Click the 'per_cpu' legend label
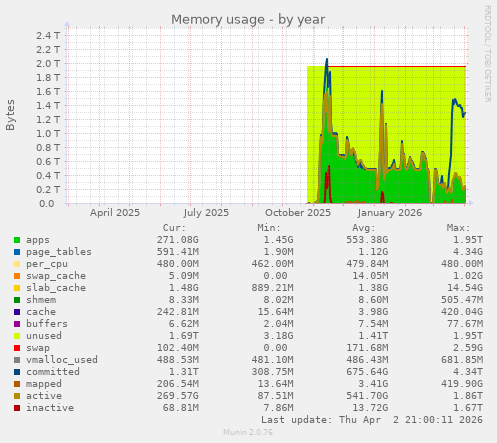The image size is (497, 443). click(47, 264)
